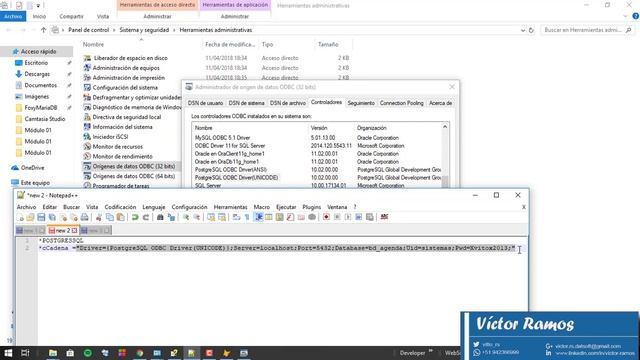The height and width of the screenshot is (360, 640).
Task: Click the Task View icon on the taskbar
Action: point(25,353)
